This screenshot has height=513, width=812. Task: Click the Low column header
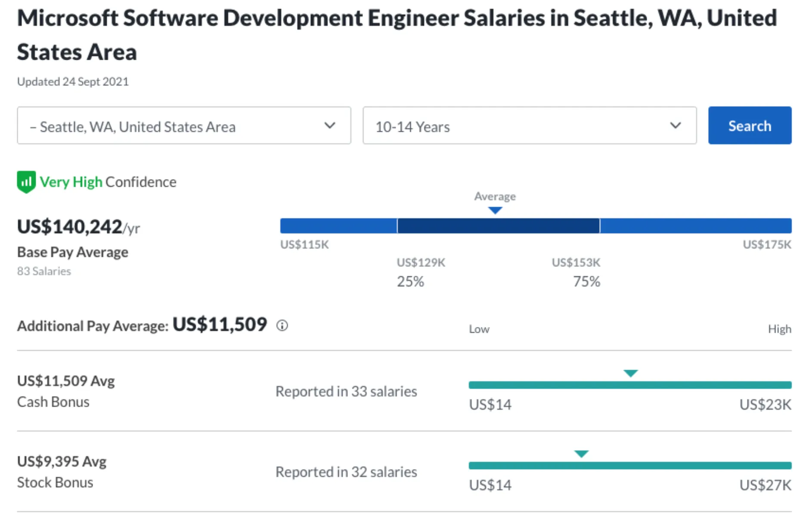click(x=479, y=329)
